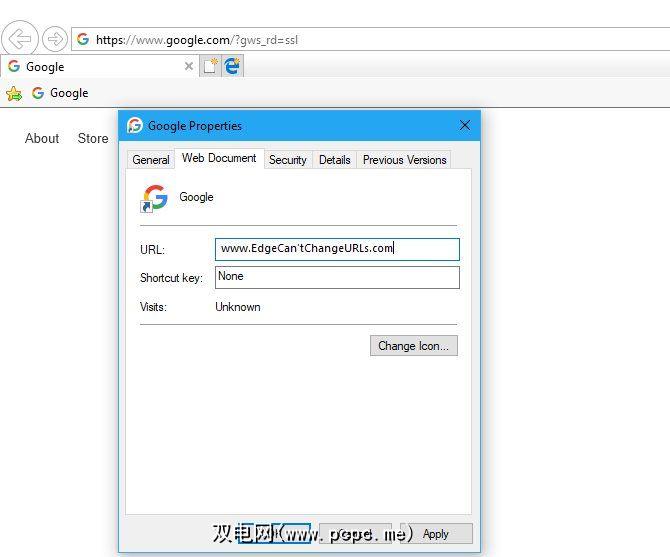This screenshot has width=670, height=557.
Task: Click the URL input field
Action: tap(337, 249)
